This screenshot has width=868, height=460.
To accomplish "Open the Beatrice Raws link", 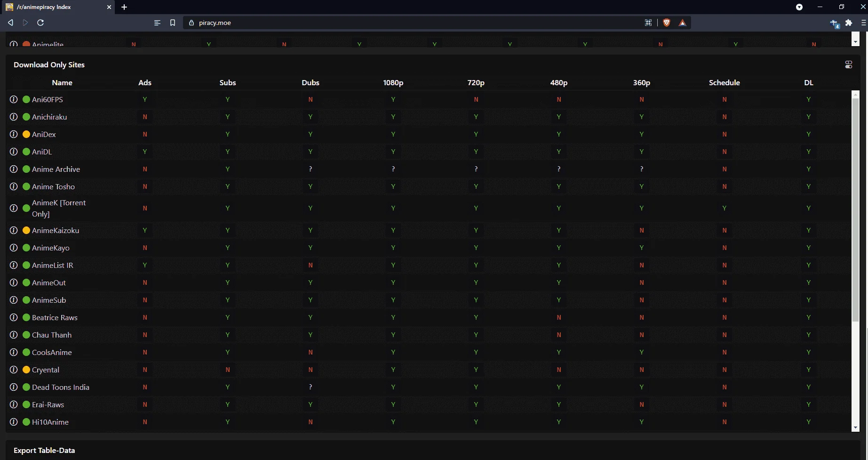I will pyautogui.click(x=55, y=317).
